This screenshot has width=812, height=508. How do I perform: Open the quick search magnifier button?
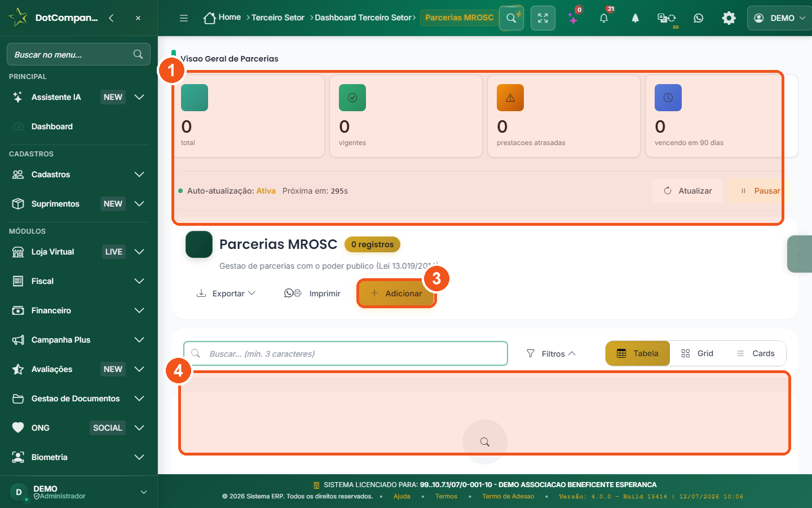tap(511, 18)
